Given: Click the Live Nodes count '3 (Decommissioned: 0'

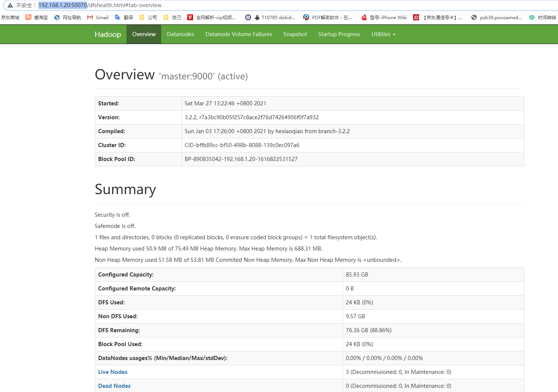Looking at the screenshot, I should tap(398, 372).
